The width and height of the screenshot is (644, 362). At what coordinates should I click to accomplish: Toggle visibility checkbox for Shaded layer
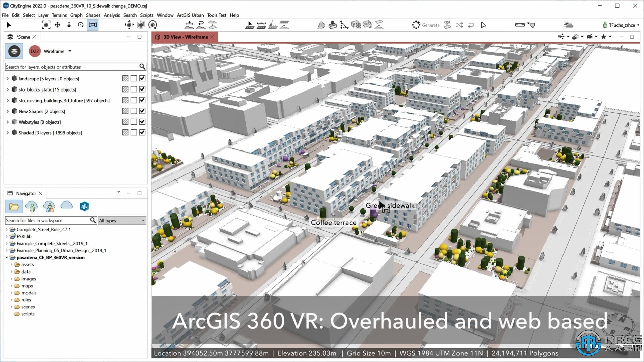pos(142,132)
